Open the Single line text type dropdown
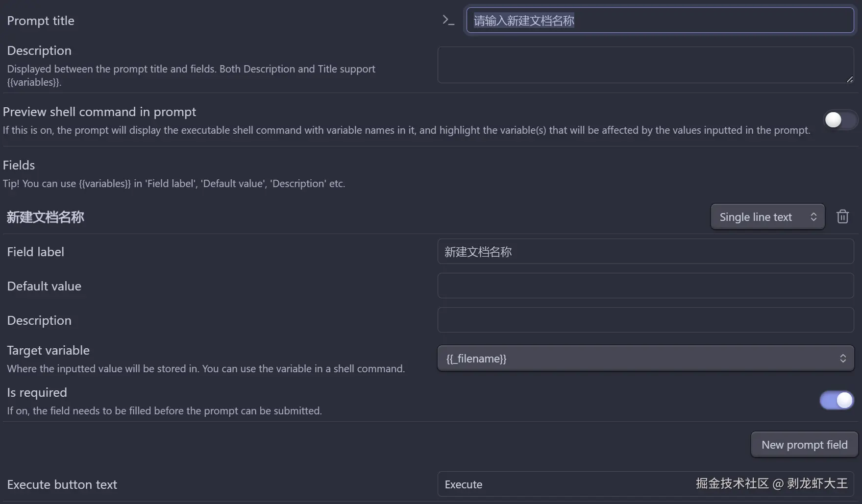The image size is (862, 504). 767,217
